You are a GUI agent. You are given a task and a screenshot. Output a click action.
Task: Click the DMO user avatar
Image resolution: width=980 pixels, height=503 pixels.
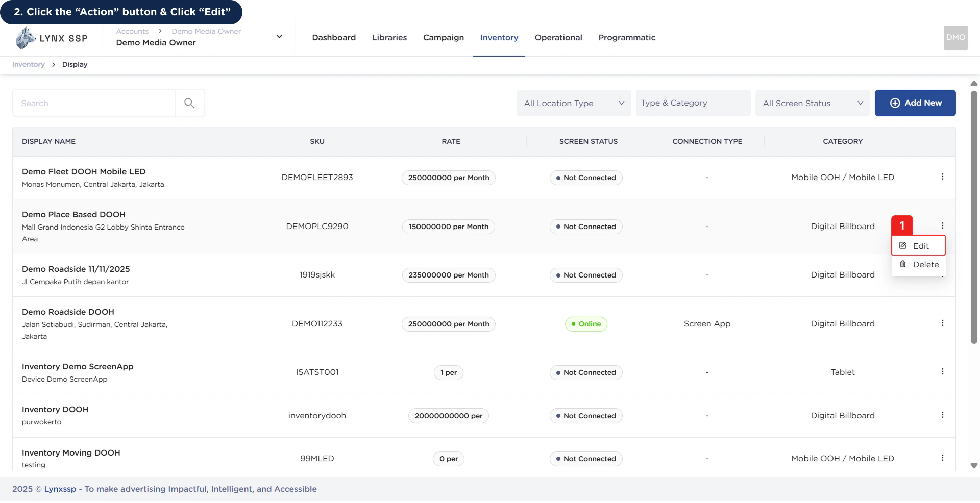[x=955, y=38]
